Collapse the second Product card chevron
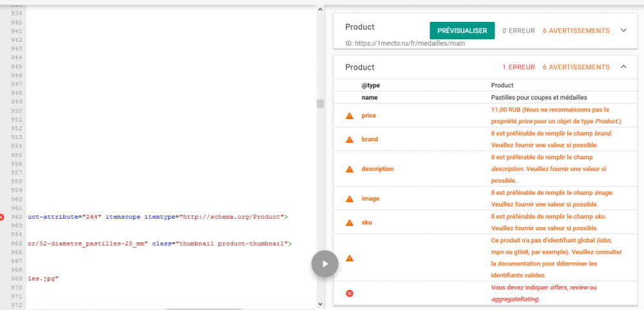This screenshot has width=644, height=310. (623, 67)
